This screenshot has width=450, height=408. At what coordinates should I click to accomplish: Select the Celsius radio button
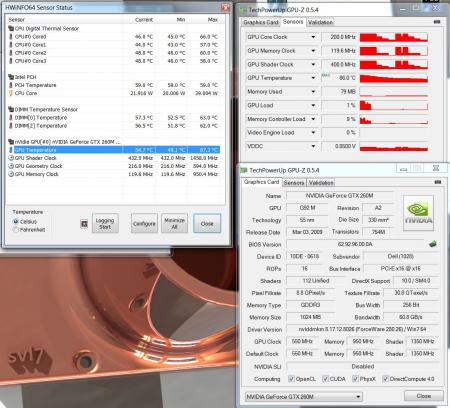(x=16, y=221)
